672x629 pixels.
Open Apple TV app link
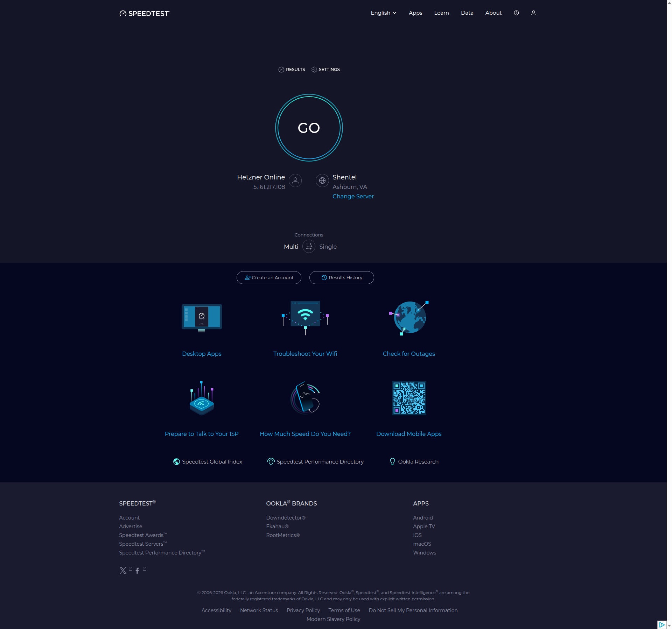[424, 526]
